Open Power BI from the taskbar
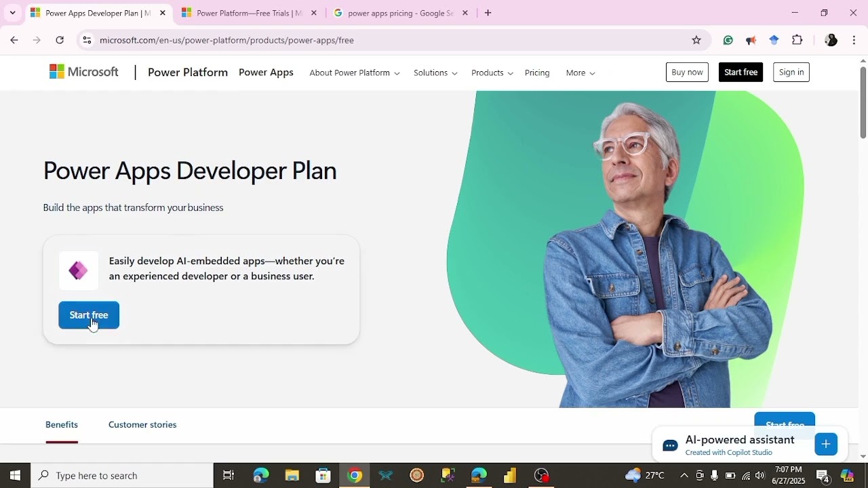The image size is (868, 488). (x=510, y=475)
